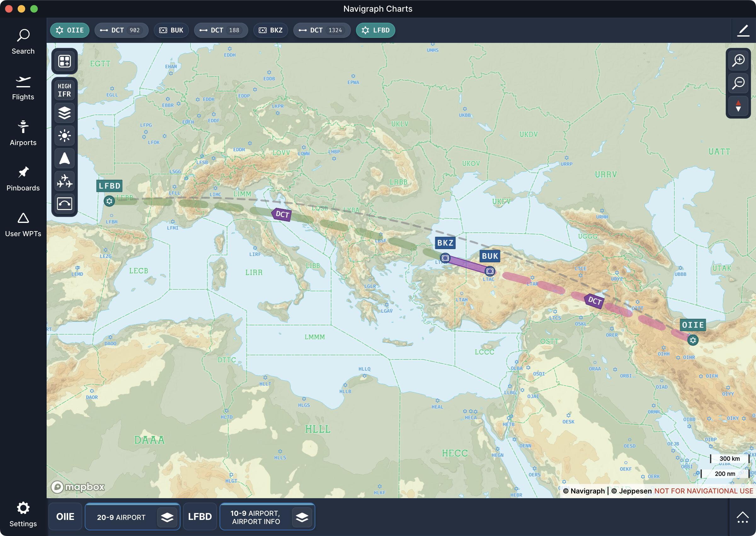Select DCT 1324 route segment chip
756x536 pixels.
[x=322, y=30]
